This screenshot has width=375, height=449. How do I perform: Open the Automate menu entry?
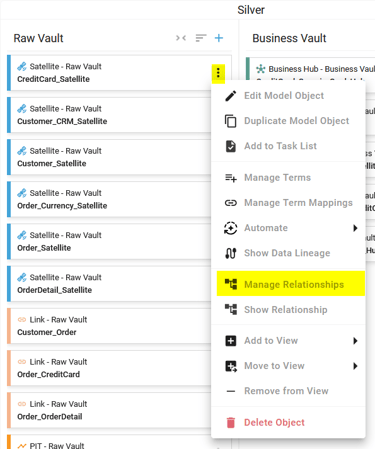[288, 228]
